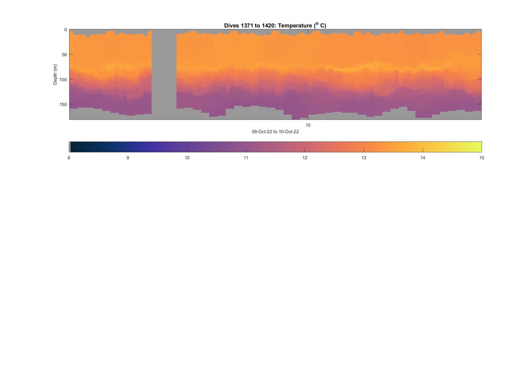532x392 pixels.
Task: Pick the purple color at the colorbar's 10 mark
Action: [x=187, y=147]
